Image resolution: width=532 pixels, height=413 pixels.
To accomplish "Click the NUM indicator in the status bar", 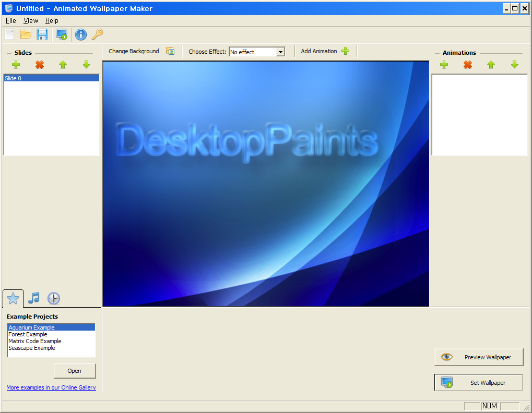I will (x=490, y=406).
